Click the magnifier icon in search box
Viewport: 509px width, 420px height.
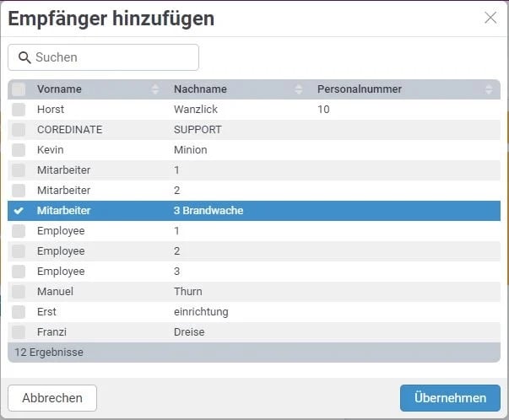pos(24,57)
